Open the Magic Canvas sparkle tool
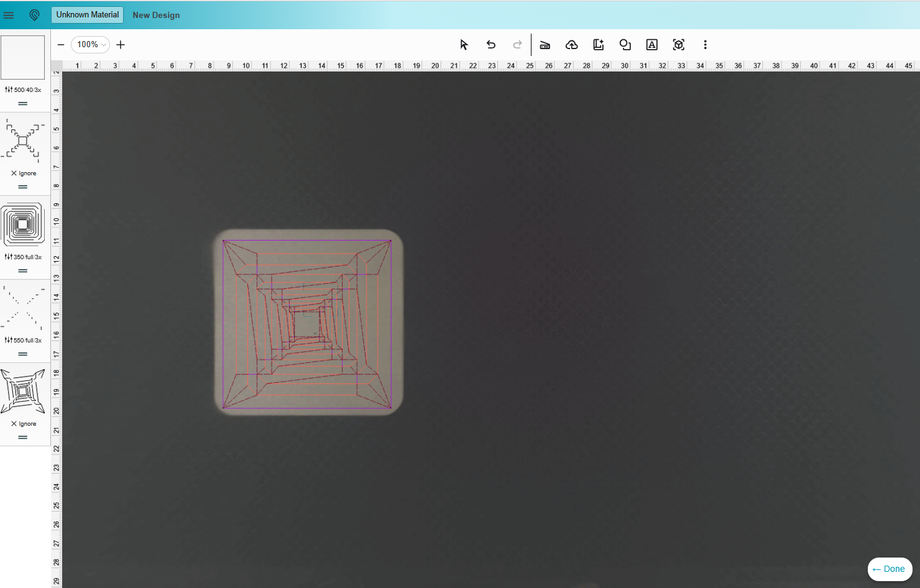Screen dimensions: 920x588 599,45
